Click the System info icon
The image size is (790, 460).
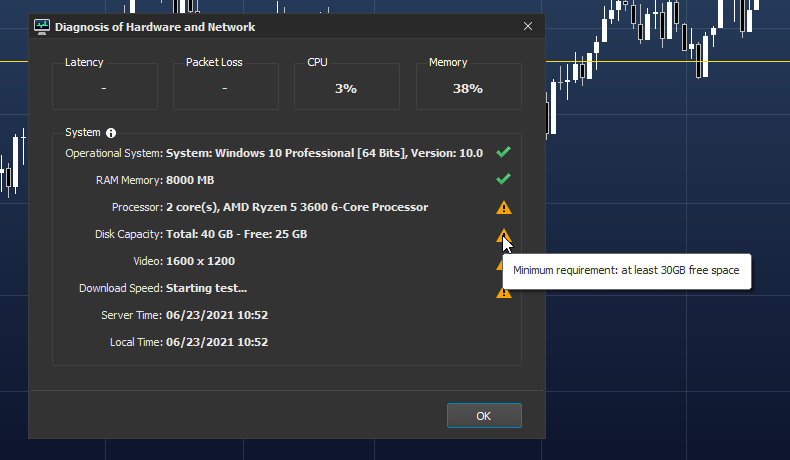pyautogui.click(x=111, y=133)
